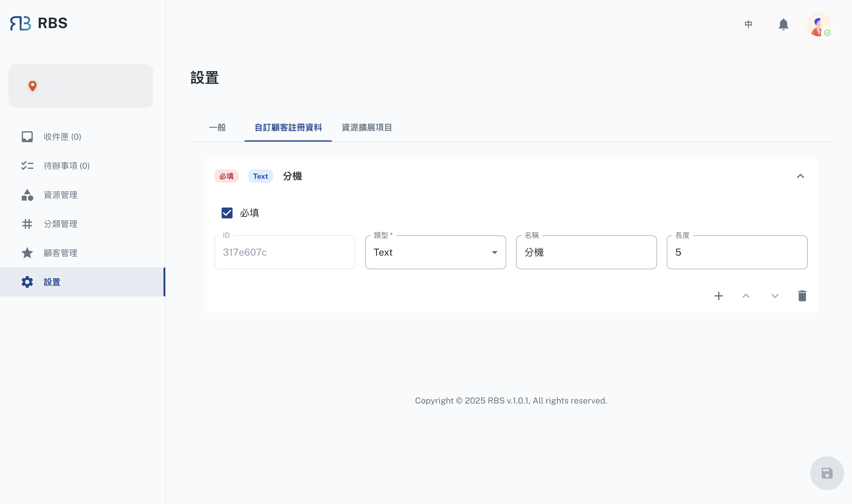Open the location selector box

click(x=81, y=86)
